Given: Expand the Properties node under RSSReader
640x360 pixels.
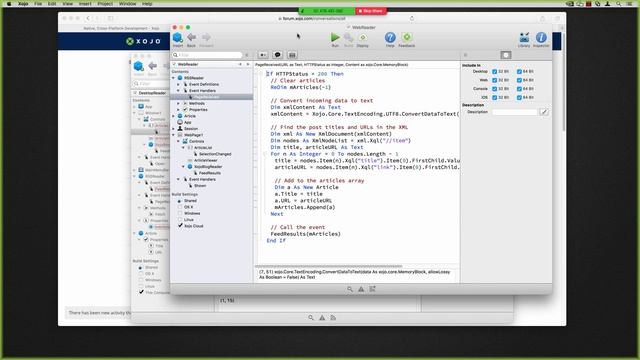Looking at the screenshot, I should tap(178, 109).
